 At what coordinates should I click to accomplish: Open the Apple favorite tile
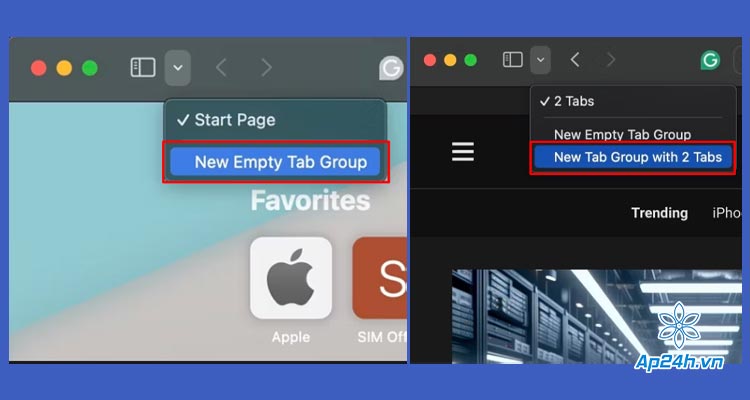pos(291,278)
